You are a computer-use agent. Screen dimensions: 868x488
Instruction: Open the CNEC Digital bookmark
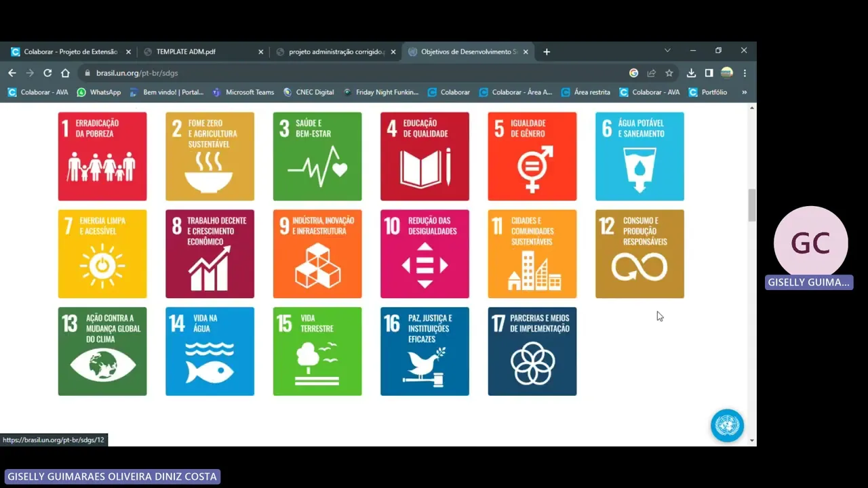(309, 92)
